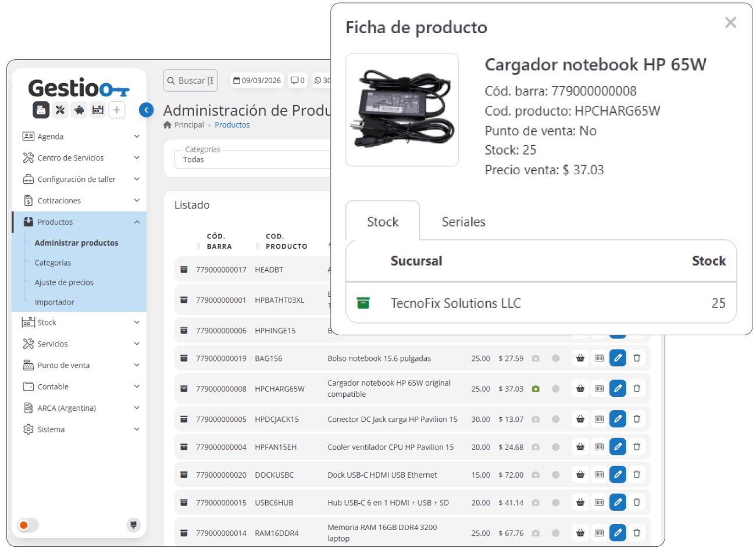Toggle status dot for HPFAN15EH row
Screen dimensions: 756x552
click(x=556, y=447)
